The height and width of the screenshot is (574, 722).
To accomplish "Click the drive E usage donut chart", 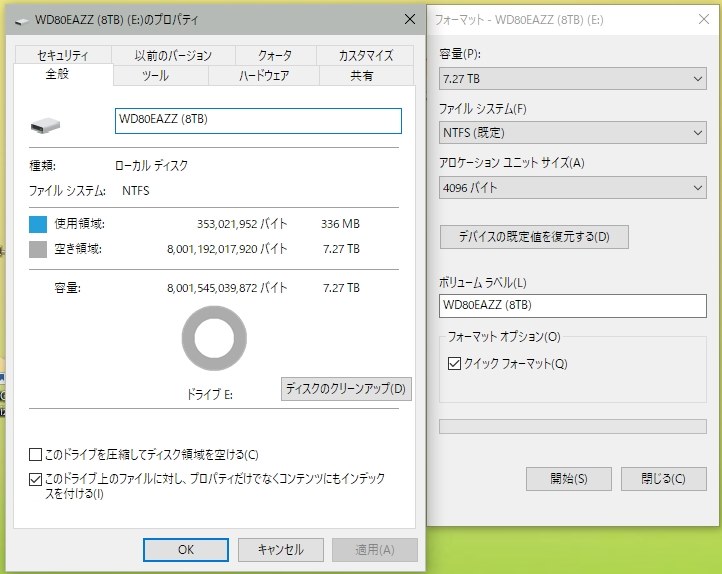I will click(x=214, y=338).
